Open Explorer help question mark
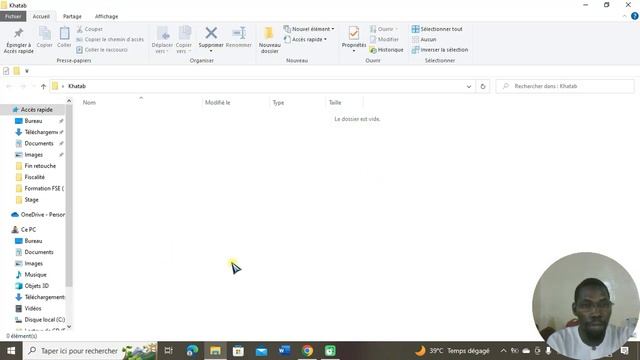This screenshot has height=360, width=640. click(x=635, y=16)
